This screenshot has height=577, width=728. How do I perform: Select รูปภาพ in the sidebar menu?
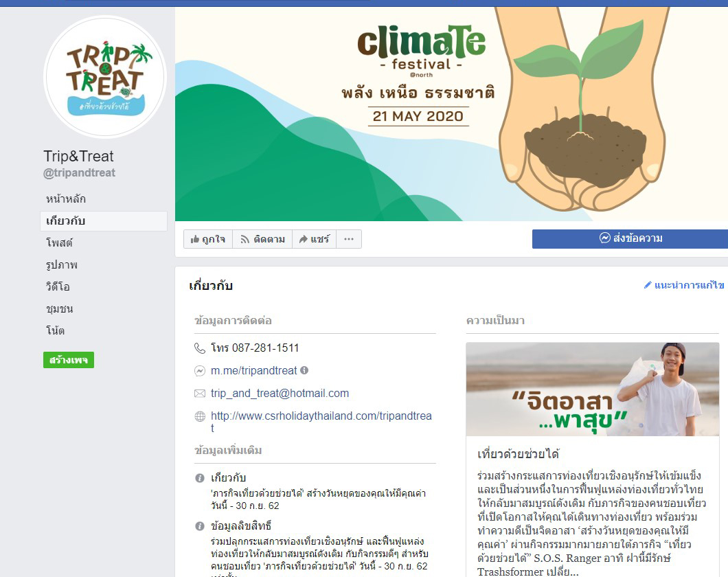click(x=62, y=264)
